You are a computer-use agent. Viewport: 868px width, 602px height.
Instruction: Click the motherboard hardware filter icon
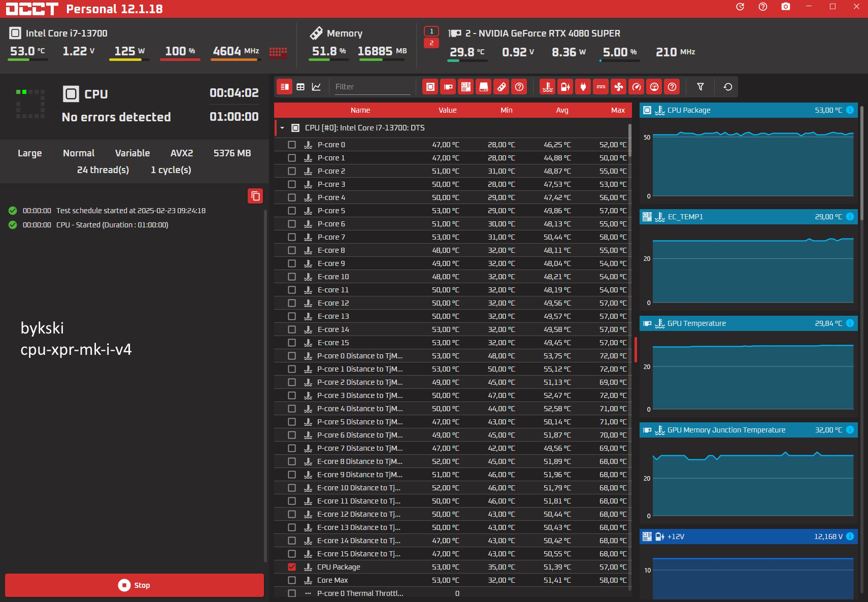click(466, 87)
